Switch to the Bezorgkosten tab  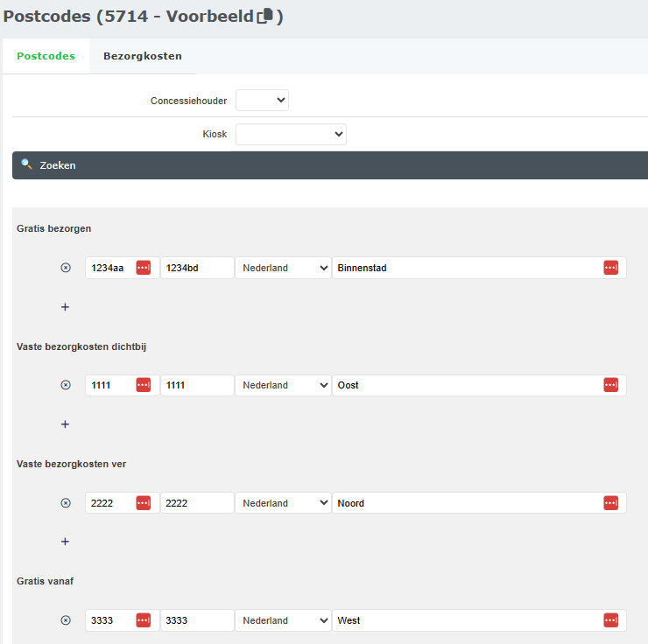143,56
